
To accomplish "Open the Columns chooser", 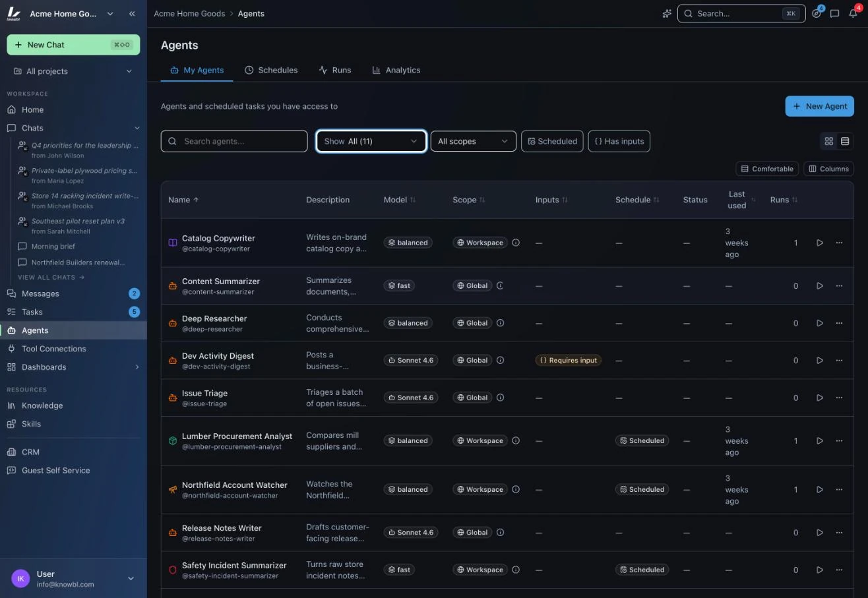I will pos(828,169).
